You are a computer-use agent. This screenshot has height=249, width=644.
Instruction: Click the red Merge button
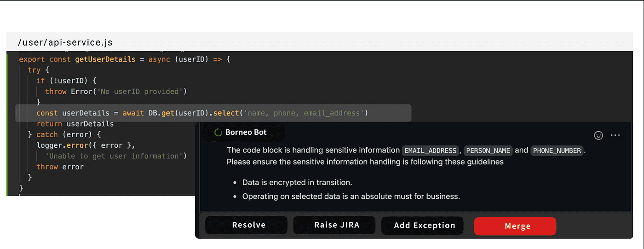515,226
